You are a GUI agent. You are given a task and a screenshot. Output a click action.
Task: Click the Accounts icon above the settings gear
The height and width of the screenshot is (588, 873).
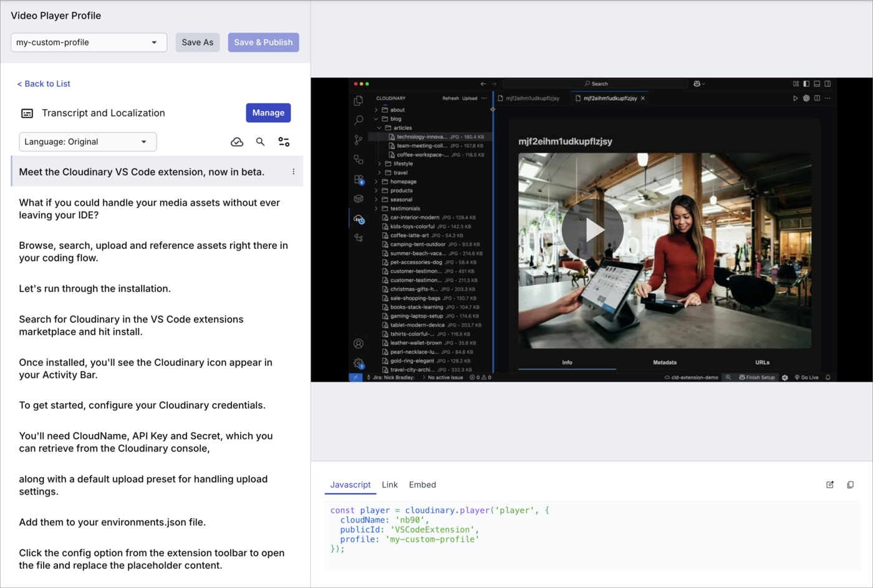pyautogui.click(x=359, y=343)
